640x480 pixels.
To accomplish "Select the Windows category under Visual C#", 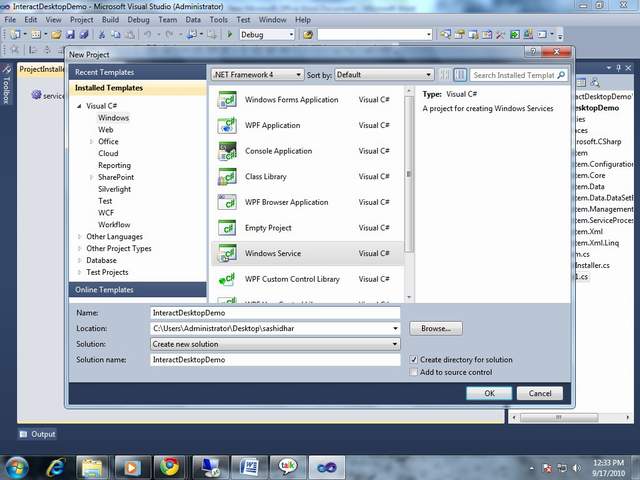I will point(113,118).
